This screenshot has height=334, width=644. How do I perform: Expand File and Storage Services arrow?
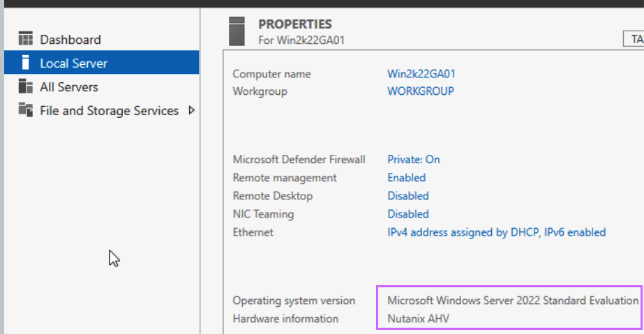[191, 110]
